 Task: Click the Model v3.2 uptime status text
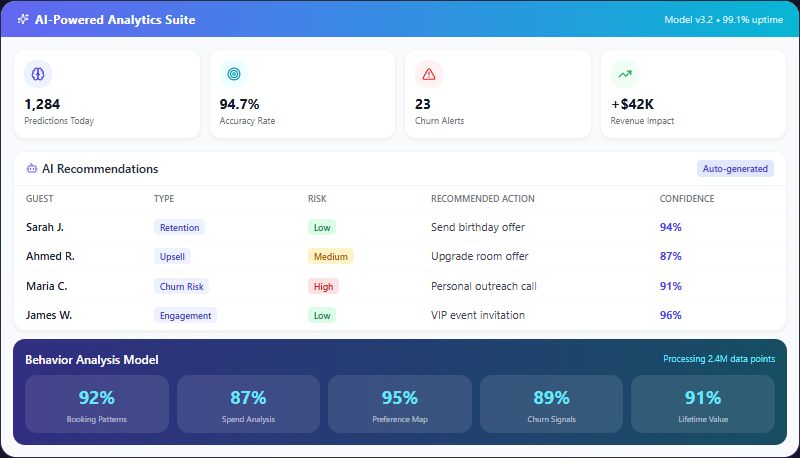723,20
